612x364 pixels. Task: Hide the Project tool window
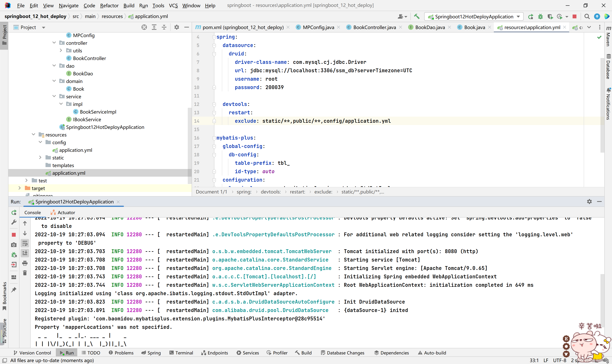[186, 27]
